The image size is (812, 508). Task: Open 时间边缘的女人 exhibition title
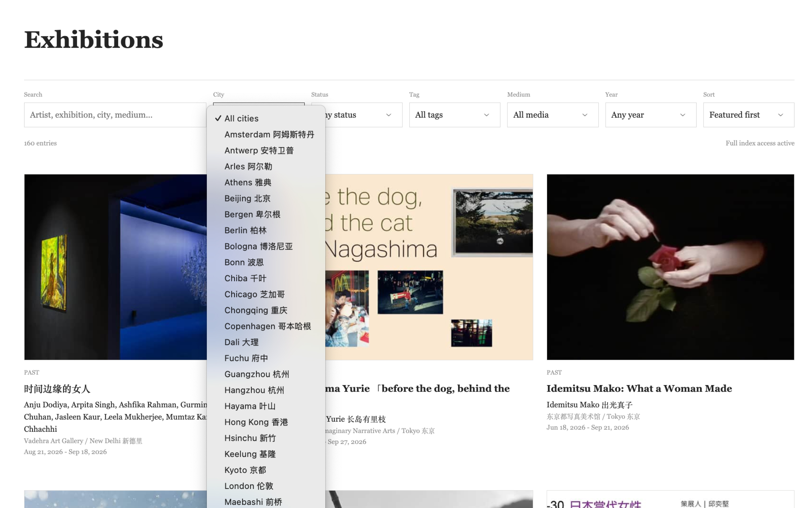click(57, 389)
